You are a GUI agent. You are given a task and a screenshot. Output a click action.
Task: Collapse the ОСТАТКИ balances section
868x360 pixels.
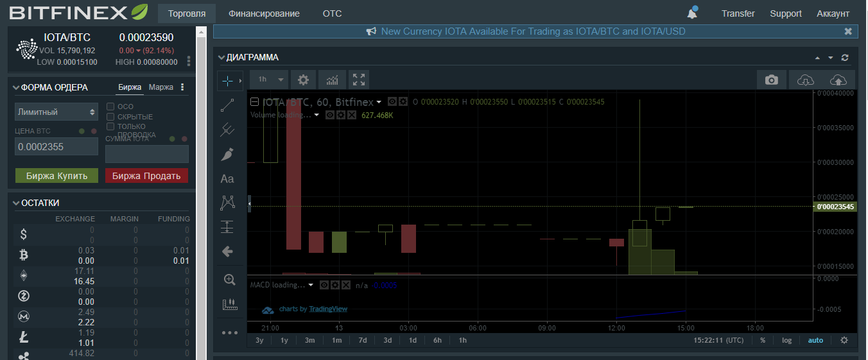[x=17, y=203]
